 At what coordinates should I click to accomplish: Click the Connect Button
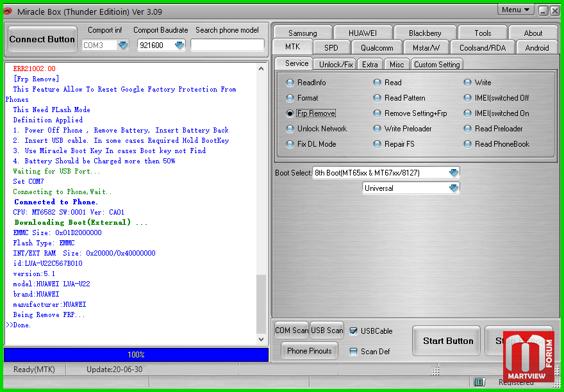(42, 40)
